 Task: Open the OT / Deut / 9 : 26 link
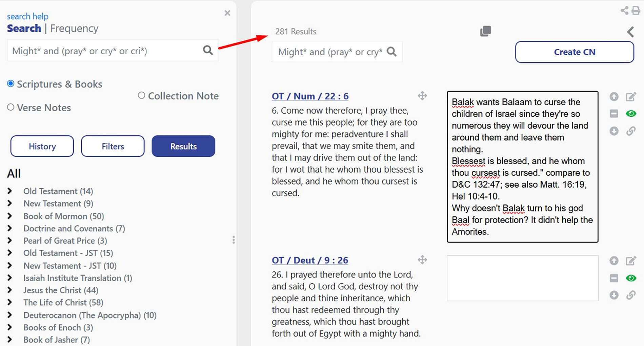point(310,260)
